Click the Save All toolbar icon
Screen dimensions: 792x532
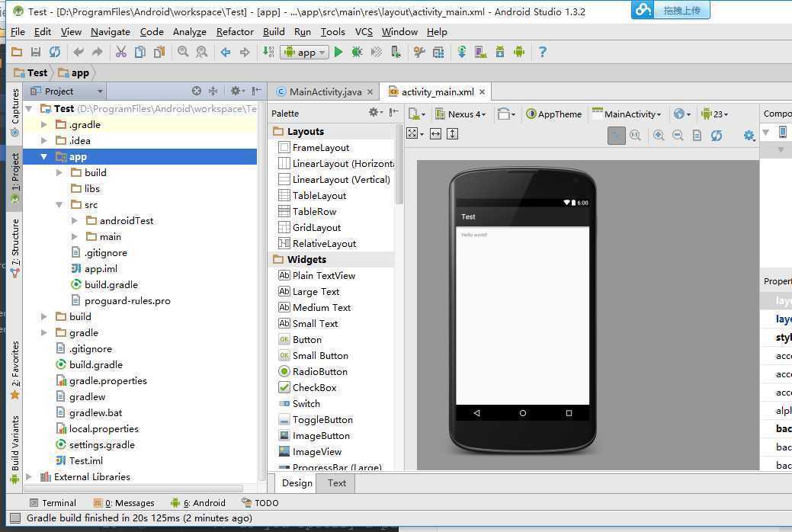coord(35,52)
